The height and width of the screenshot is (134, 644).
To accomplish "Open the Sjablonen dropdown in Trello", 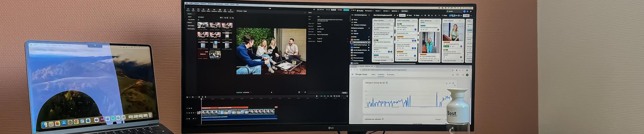I will click(395, 11).
